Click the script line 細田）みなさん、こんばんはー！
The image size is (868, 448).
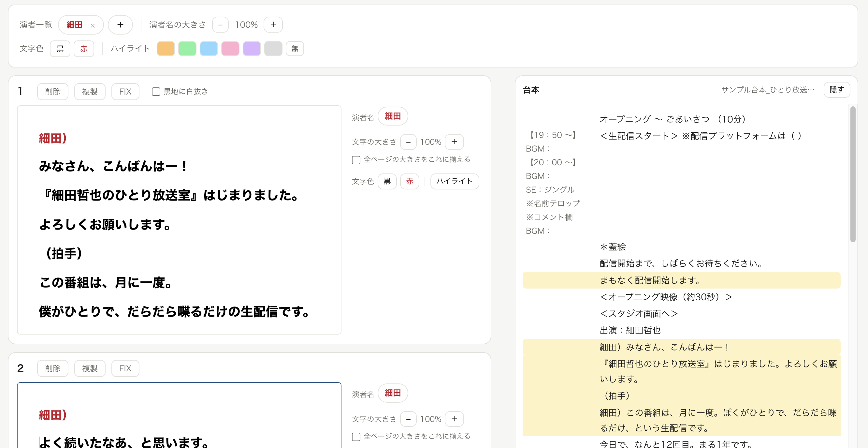point(665,347)
